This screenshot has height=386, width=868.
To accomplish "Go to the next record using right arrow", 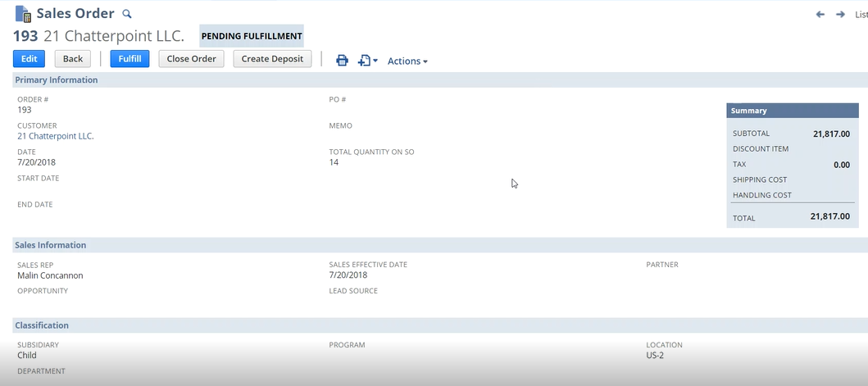I will point(840,15).
